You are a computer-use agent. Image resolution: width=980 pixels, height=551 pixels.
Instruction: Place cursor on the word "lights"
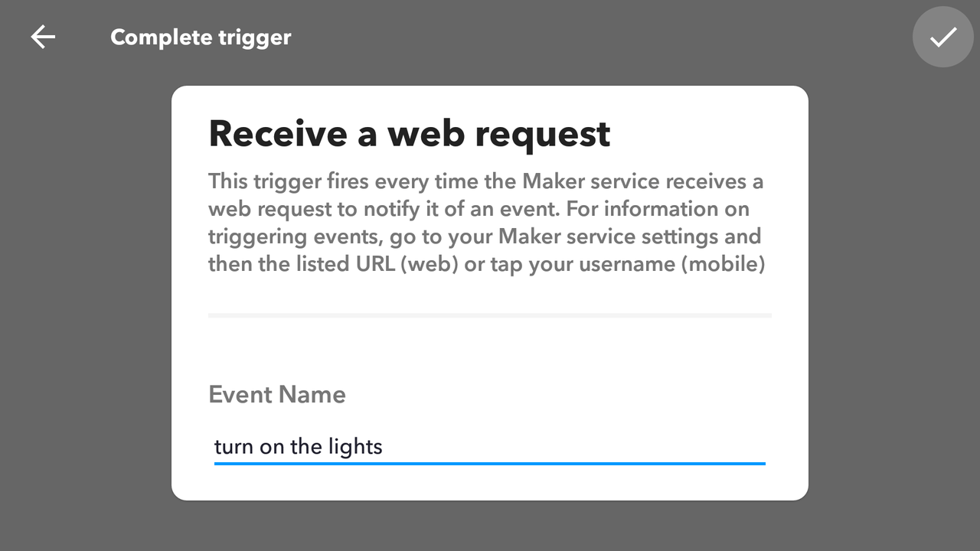[354, 447]
